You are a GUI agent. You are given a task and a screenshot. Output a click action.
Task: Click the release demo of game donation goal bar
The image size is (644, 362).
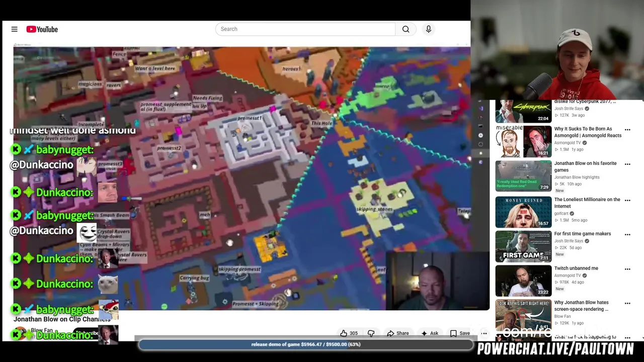tap(306, 344)
